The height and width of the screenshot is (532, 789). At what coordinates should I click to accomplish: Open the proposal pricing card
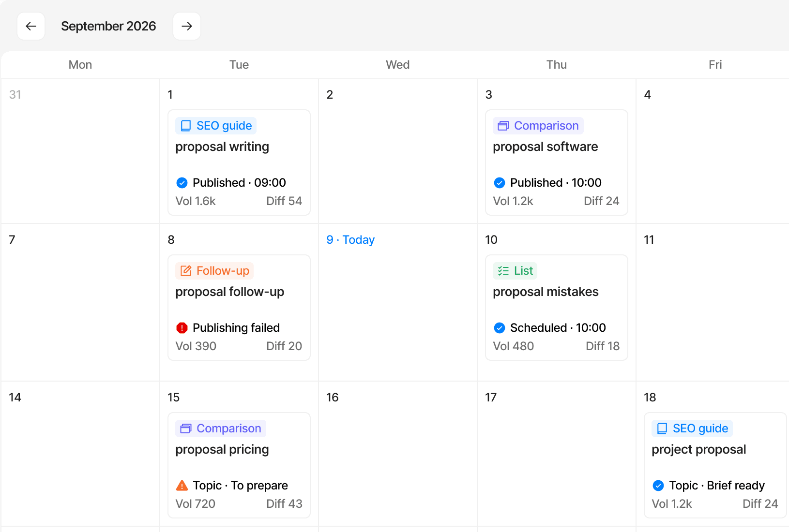(239, 465)
